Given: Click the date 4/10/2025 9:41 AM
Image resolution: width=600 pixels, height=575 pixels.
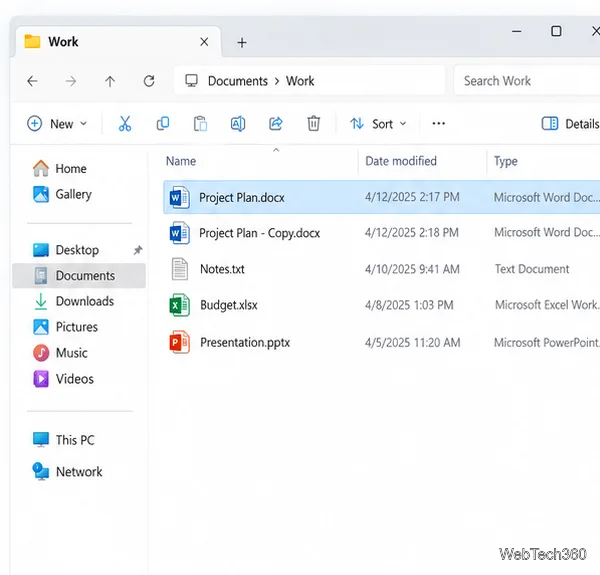Looking at the screenshot, I should [412, 269].
